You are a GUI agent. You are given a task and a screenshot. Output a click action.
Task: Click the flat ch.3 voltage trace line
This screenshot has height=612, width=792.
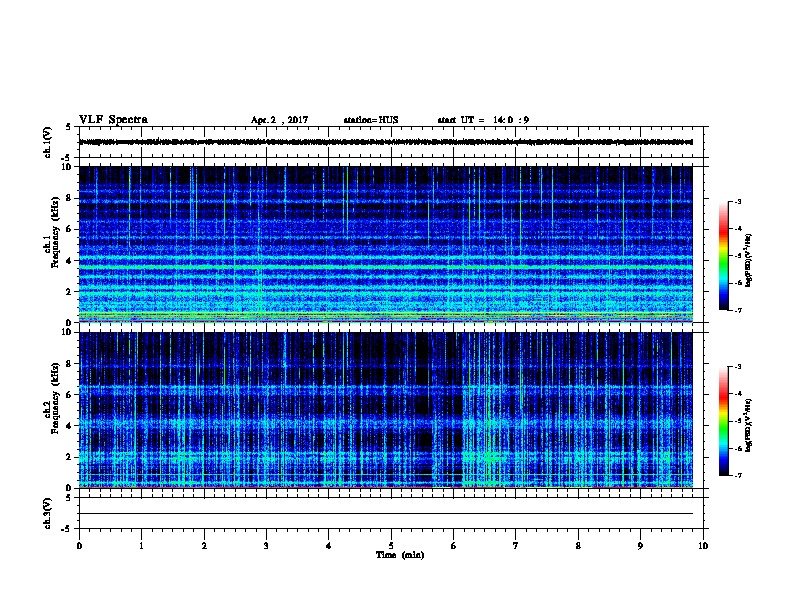coord(386,514)
